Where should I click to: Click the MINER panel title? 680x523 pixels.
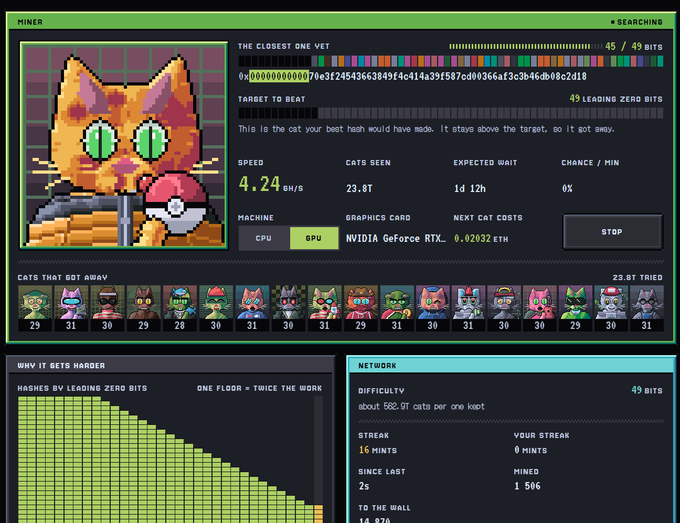pos(30,22)
